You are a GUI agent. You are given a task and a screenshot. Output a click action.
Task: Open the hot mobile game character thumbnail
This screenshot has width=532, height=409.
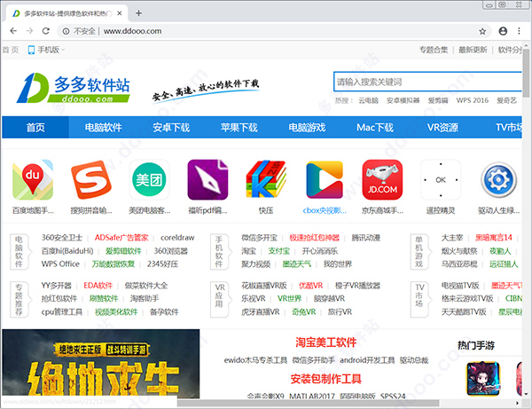click(x=483, y=379)
